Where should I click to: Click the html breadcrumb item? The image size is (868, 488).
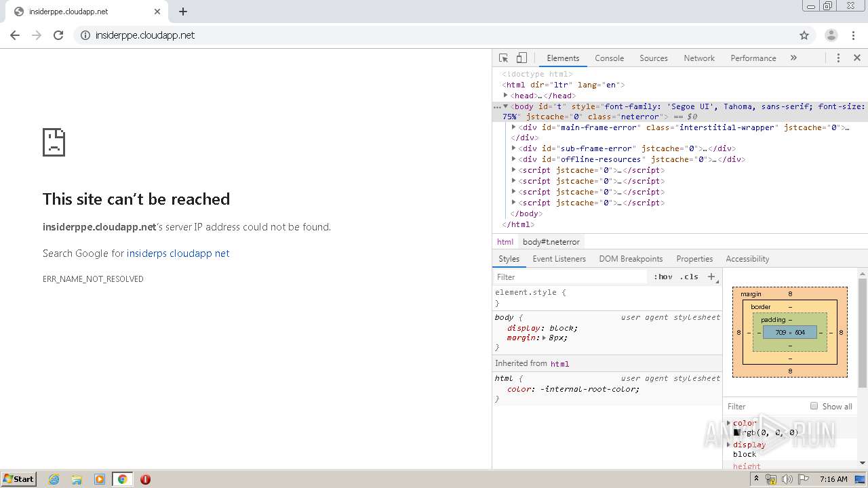[505, 242]
